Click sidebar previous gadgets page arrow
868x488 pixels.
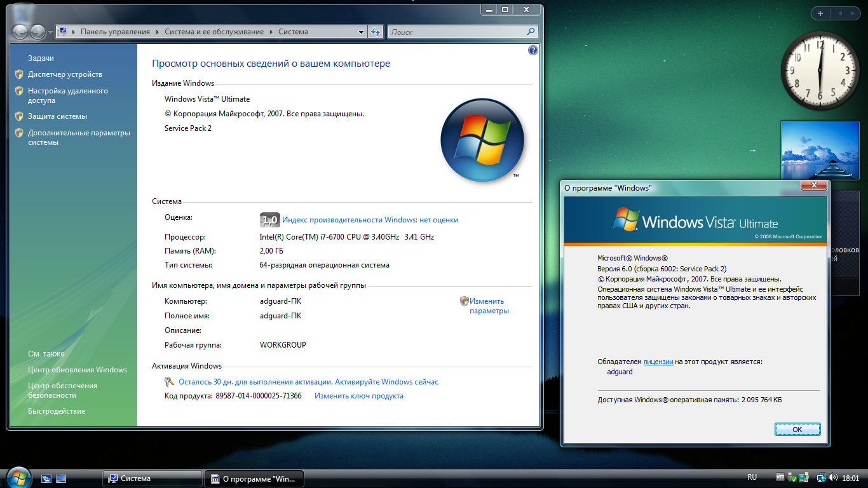click(x=840, y=13)
